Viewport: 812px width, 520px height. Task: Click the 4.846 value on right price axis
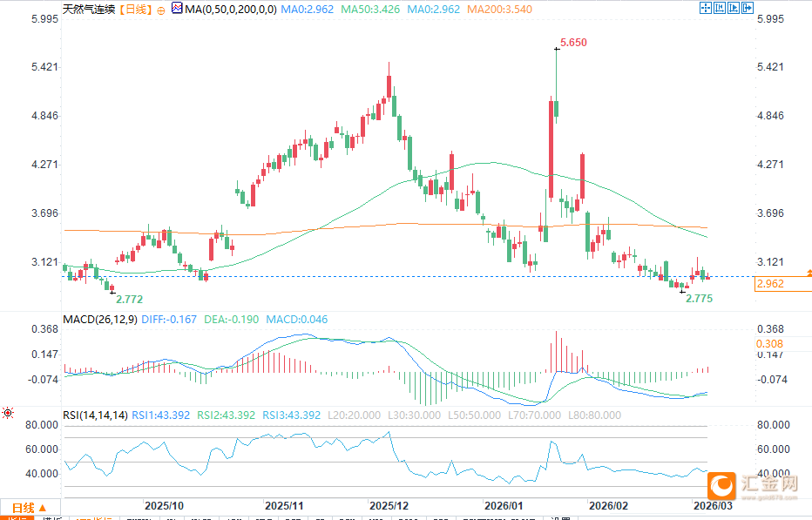(x=770, y=116)
